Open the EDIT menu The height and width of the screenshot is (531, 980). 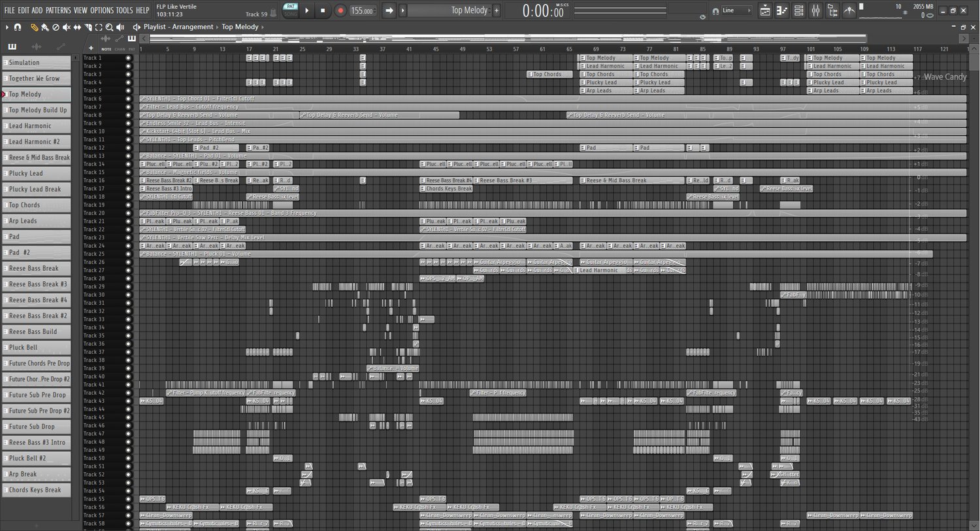click(x=24, y=10)
